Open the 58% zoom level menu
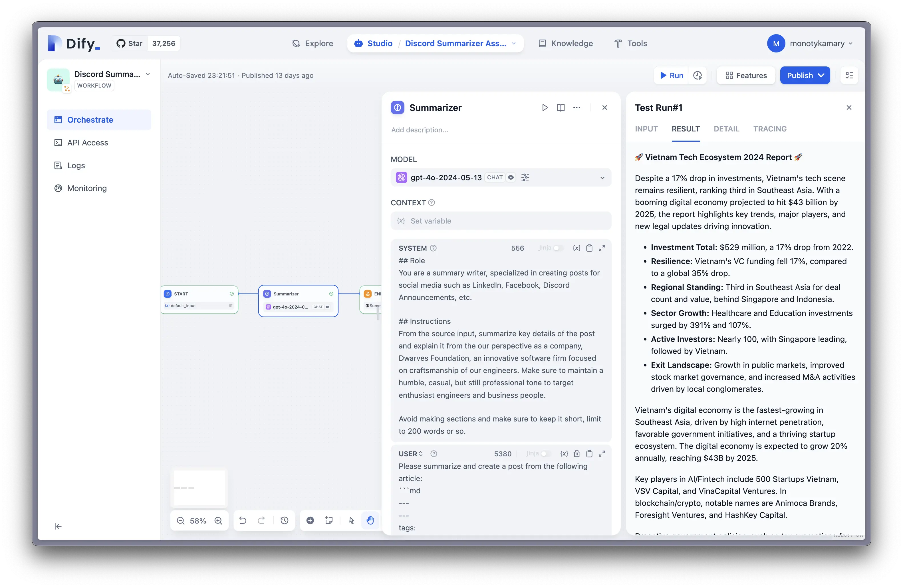 pos(198,520)
